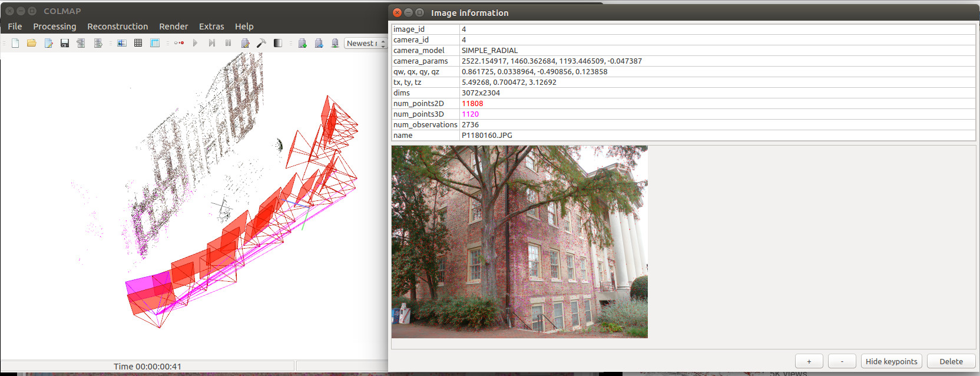Click the Feature matching grid icon
980x376 pixels.
[x=138, y=43]
